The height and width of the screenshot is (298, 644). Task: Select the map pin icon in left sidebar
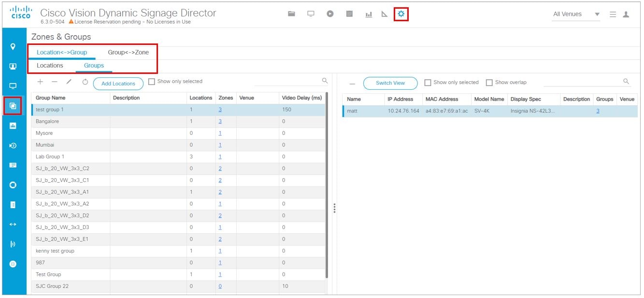[14, 45]
